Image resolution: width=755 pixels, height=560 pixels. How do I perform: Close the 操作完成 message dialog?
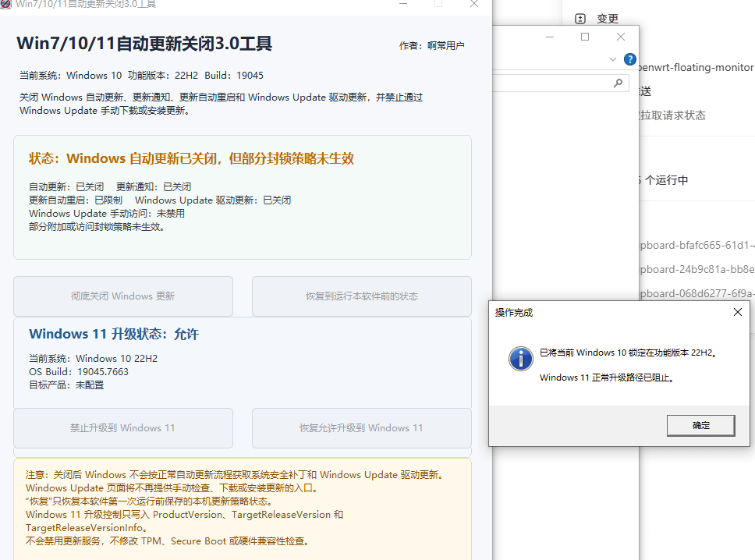pyautogui.click(x=737, y=313)
